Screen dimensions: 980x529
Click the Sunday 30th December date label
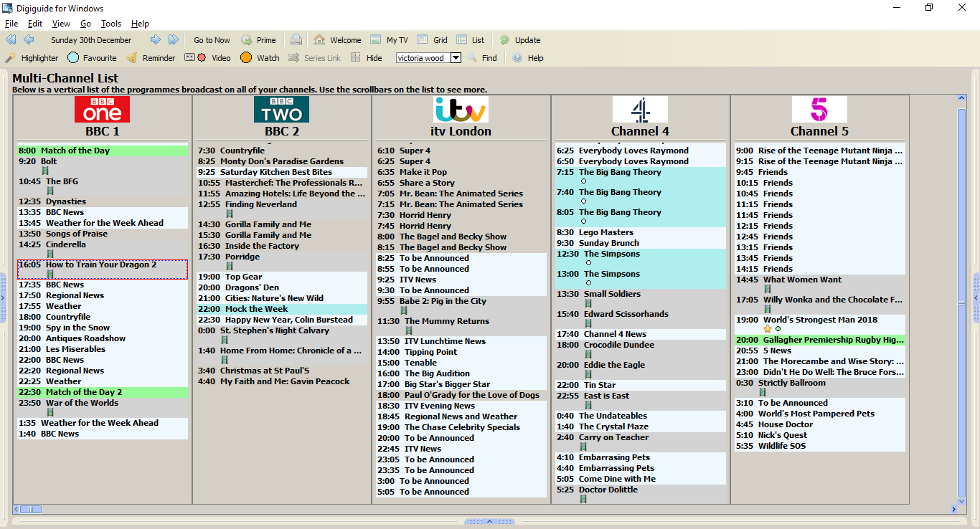coord(91,40)
